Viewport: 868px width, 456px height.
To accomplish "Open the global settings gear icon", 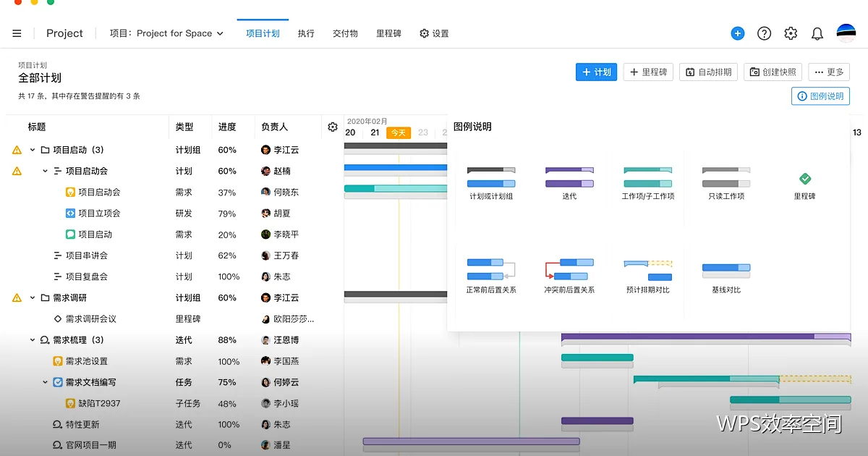I will [791, 33].
